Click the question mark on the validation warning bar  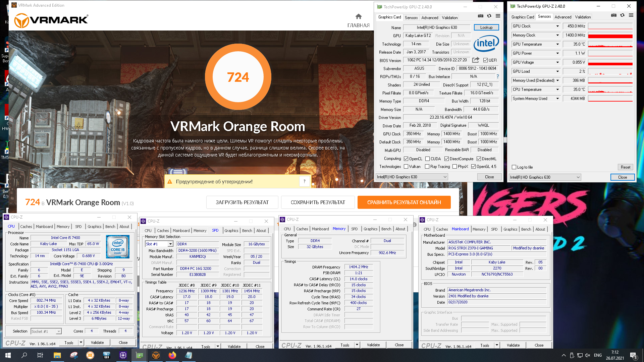pos(305,181)
